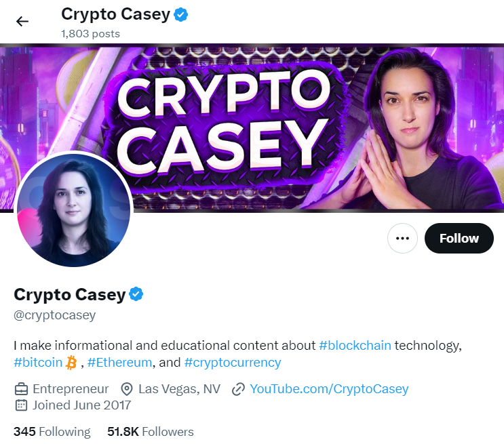Visit YouTube.com/CryptoCasey link
The width and height of the screenshot is (504, 444).
tap(329, 389)
